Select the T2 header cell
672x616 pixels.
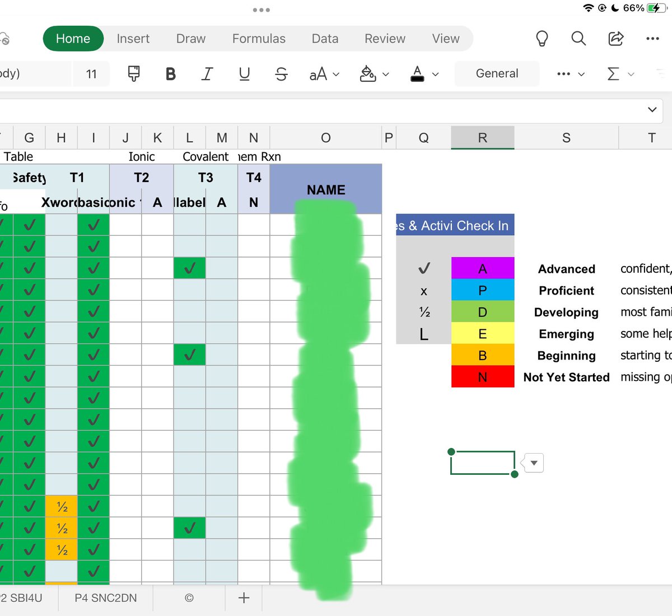(142, 178)
